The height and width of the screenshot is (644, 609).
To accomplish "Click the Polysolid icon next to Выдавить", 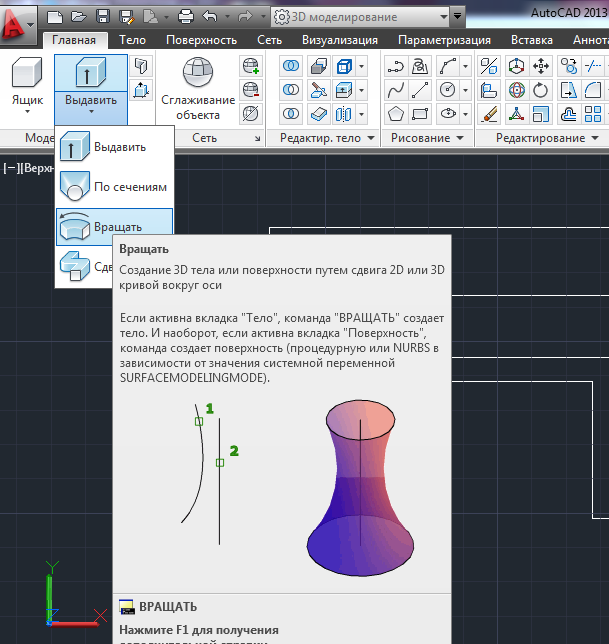I will (x=141, y=66).
